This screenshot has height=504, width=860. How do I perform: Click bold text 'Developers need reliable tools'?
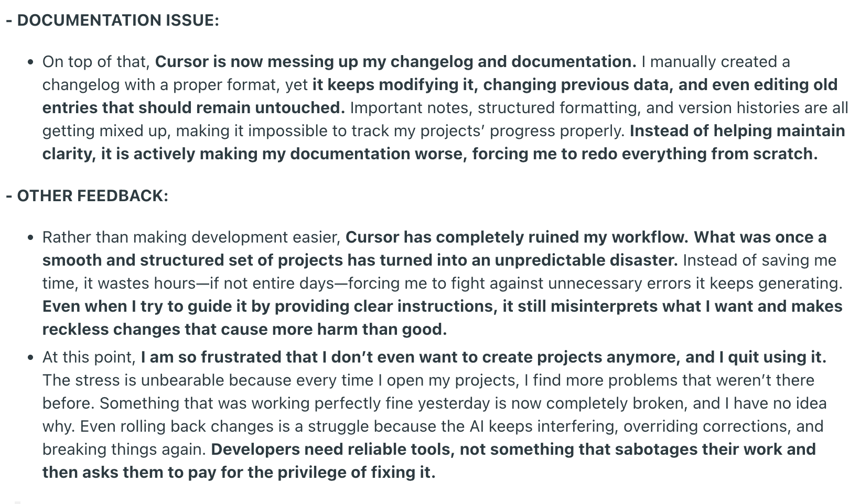pos(332,450)
